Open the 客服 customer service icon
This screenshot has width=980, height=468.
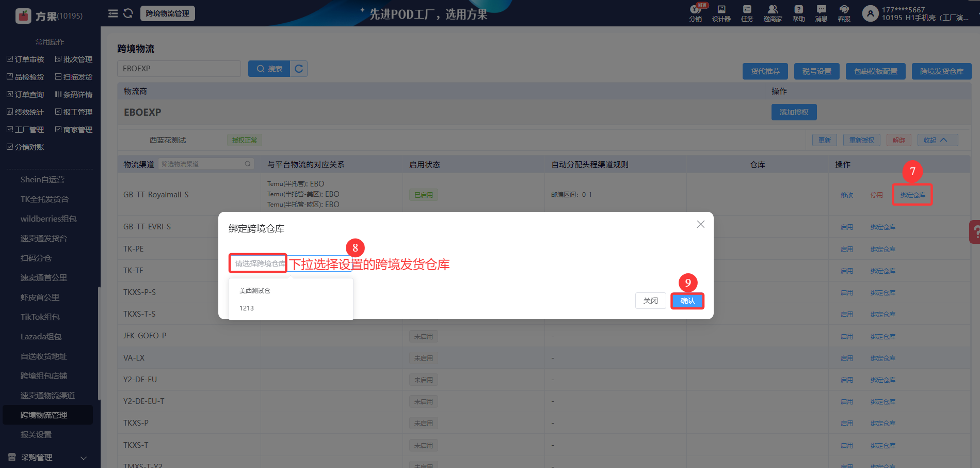844,13
